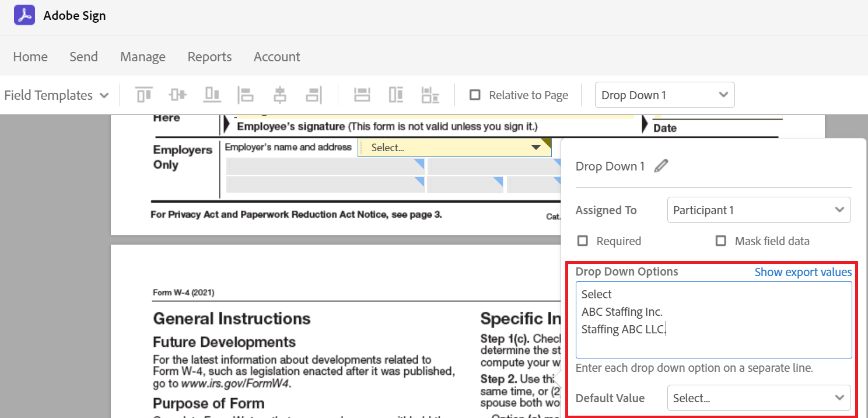Image resolution: width=868 pixels, height=418 pixels.
Task: Select the align vertical centers icon
Action: pos(178,95)
